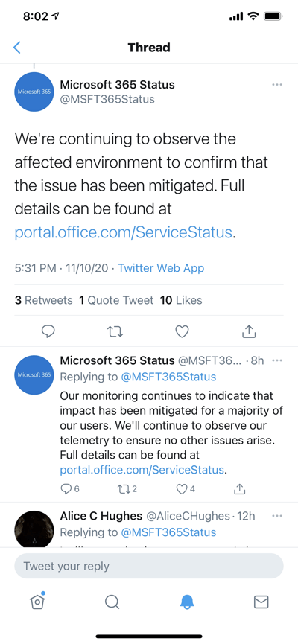Retweet the main tweet about mitigated issue
The width and height of the screenshot is (298, 644).
point(115,331)
